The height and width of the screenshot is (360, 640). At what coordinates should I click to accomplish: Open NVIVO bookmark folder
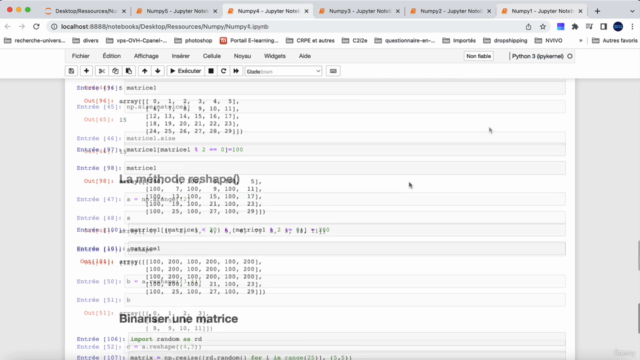click(x=549, y=40)
